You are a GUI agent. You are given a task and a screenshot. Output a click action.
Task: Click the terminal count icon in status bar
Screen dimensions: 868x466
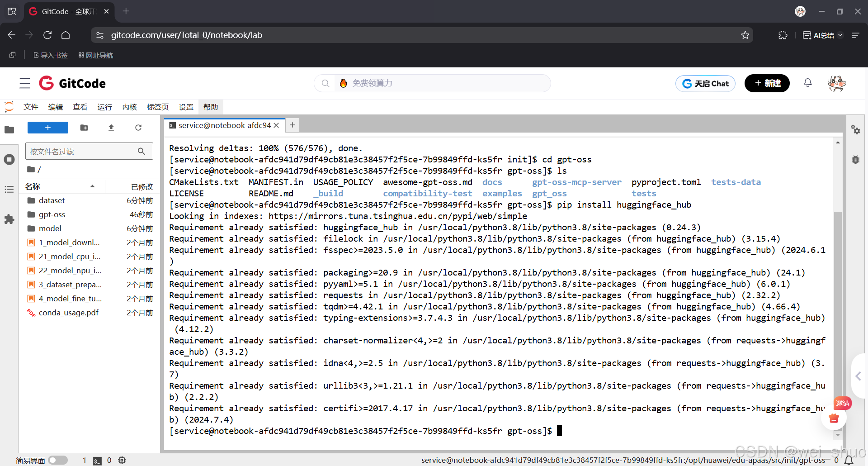tap(97, 461)
